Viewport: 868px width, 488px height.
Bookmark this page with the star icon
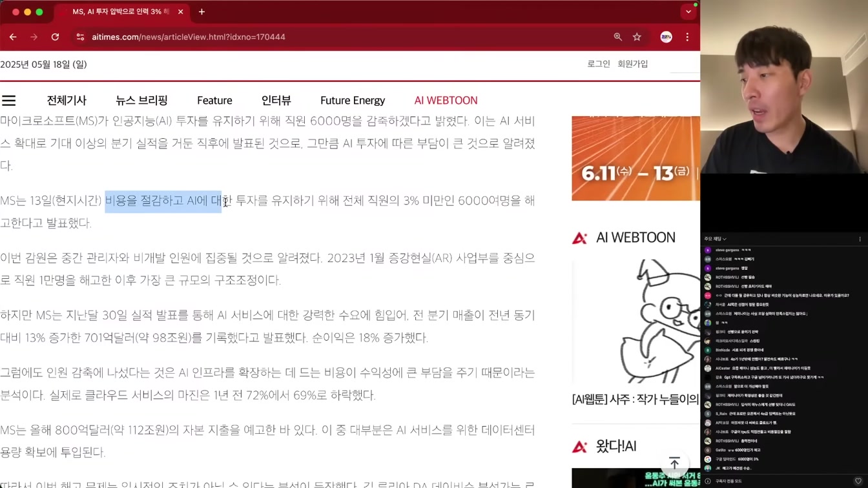coord(637,37)
